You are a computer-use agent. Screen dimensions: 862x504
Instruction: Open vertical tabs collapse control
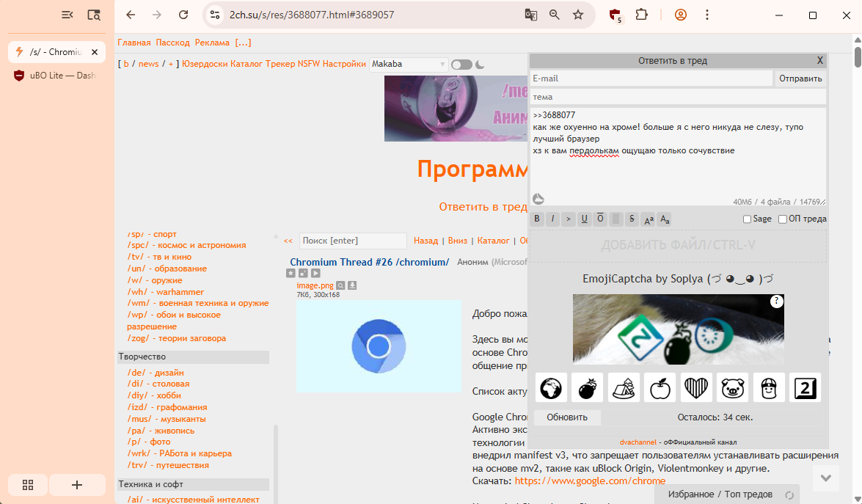[67, 15]
